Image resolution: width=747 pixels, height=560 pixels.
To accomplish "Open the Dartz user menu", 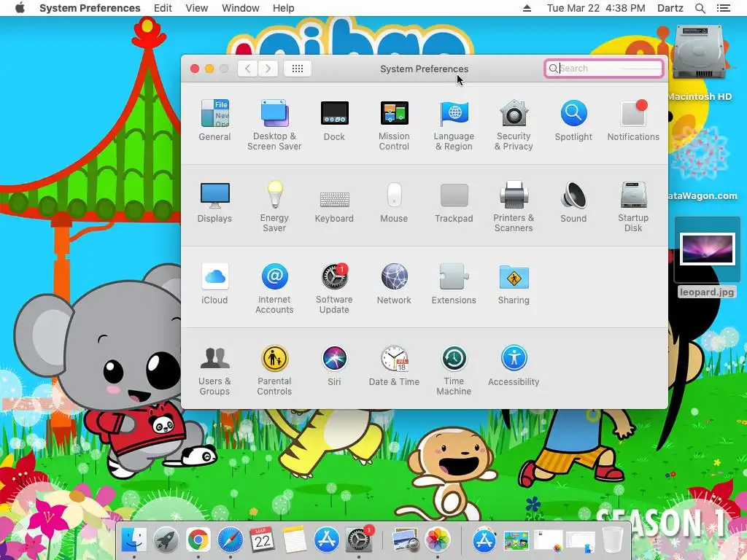I will (x=670, y=8).
